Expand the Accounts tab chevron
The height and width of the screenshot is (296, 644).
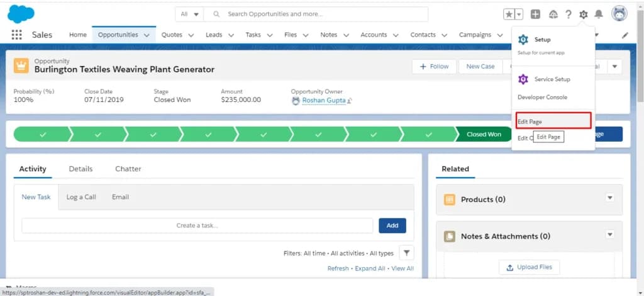[396, 35]
